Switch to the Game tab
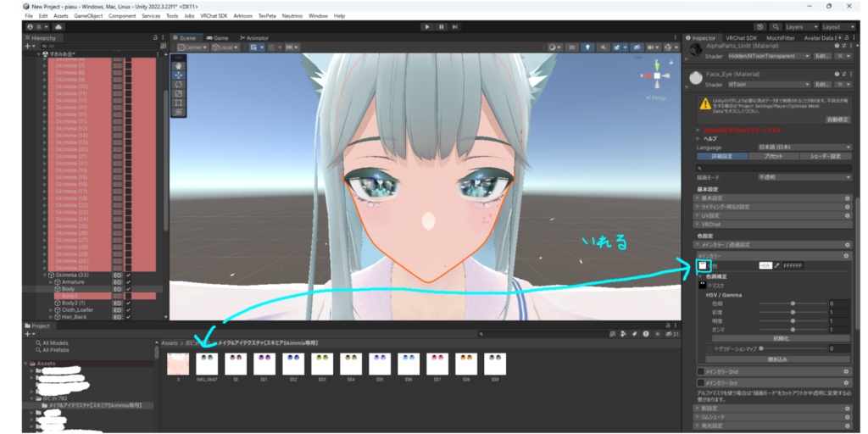868x434 pixels. [217, 37]
